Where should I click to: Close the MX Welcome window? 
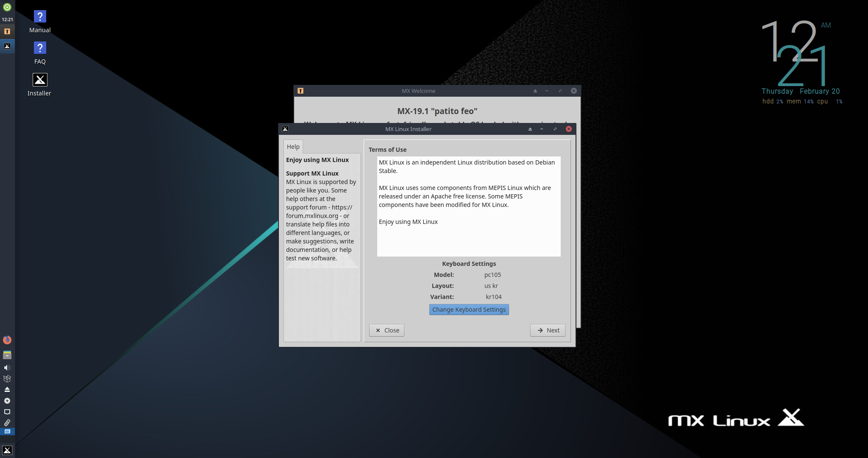574,91
